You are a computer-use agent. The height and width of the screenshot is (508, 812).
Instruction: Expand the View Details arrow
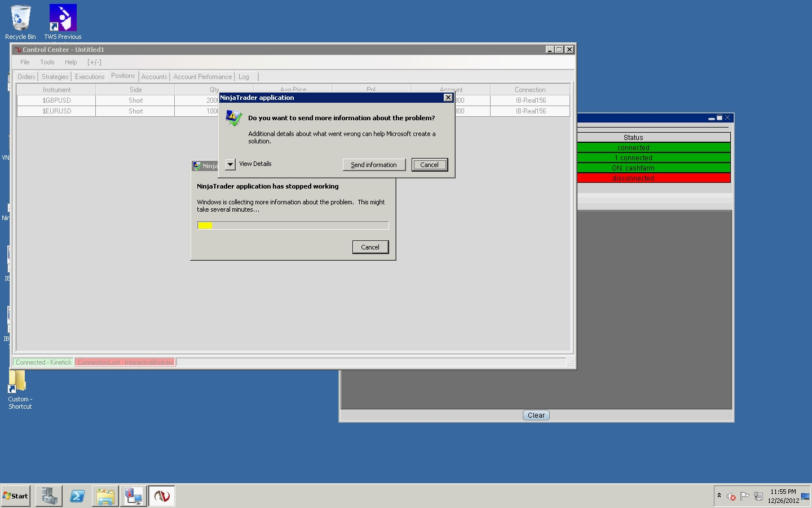(x=230, y=164)
